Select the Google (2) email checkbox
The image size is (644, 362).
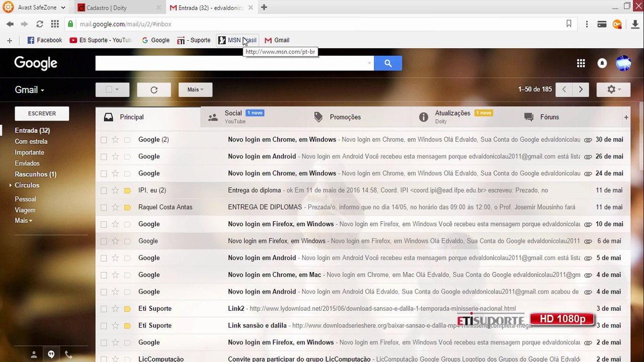click(104, 140)
